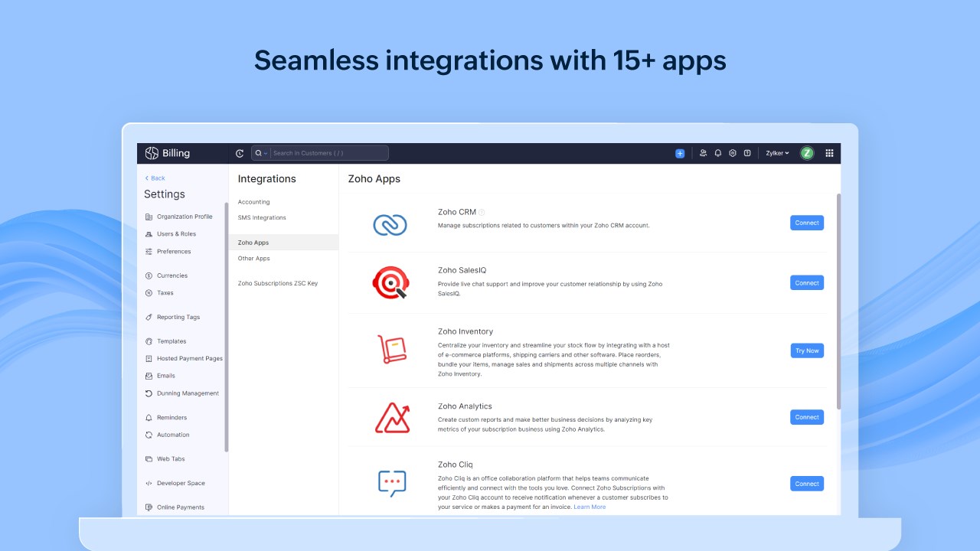Select Accounting in Integrations menu
This screenshot has height=551, width=980.
click(x=253, y=202)
